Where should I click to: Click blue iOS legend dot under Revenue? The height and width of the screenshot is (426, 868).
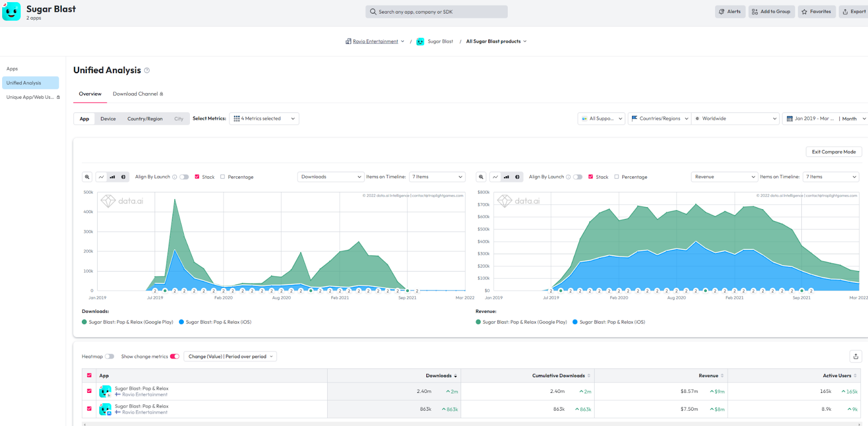click(575, 322)
